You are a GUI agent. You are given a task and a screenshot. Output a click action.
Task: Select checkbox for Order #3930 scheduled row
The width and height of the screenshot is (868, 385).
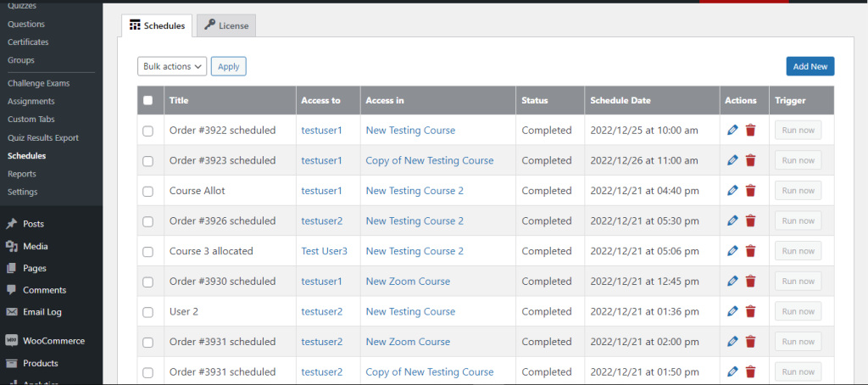coord(147,282)
